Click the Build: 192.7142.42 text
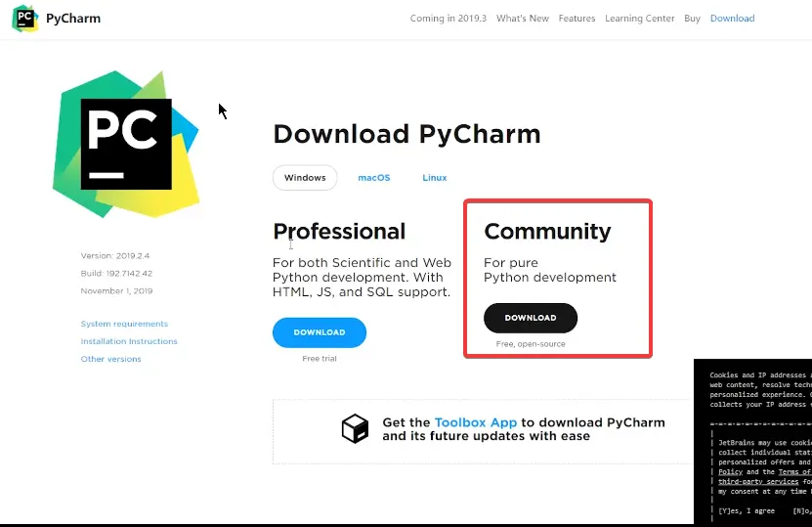Viewport: 812px width, 527px height. pos(116,274)
